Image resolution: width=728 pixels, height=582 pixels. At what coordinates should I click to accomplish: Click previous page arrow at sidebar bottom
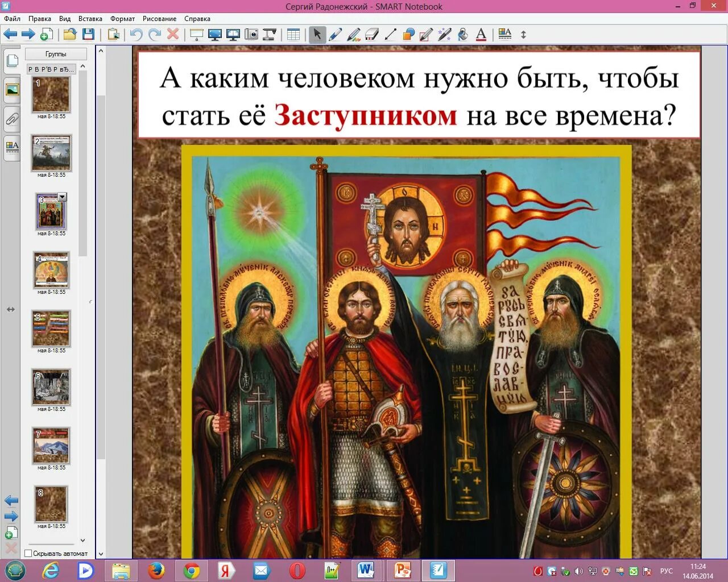pyautogui.click(x=11, y=501)
